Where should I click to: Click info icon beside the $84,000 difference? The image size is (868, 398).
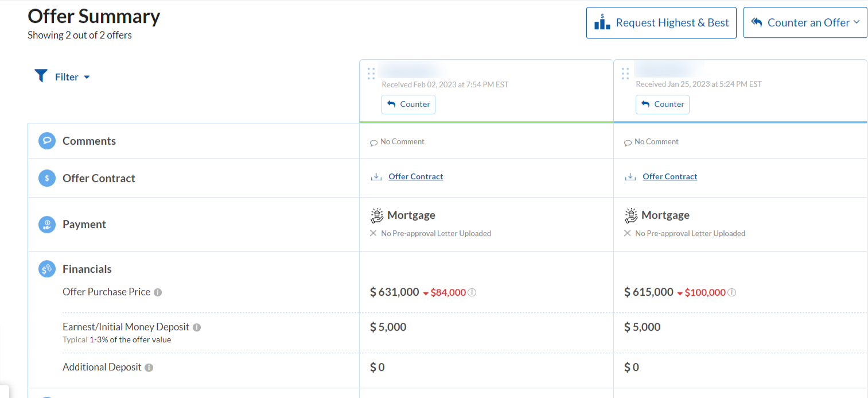472,293
